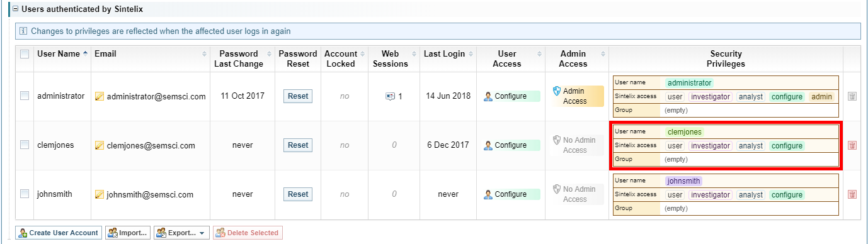Edit email icon for johnsmith@semsci.com
This screenshot has height=244, width=868.
pyautogui.click(x=99, y=194)
